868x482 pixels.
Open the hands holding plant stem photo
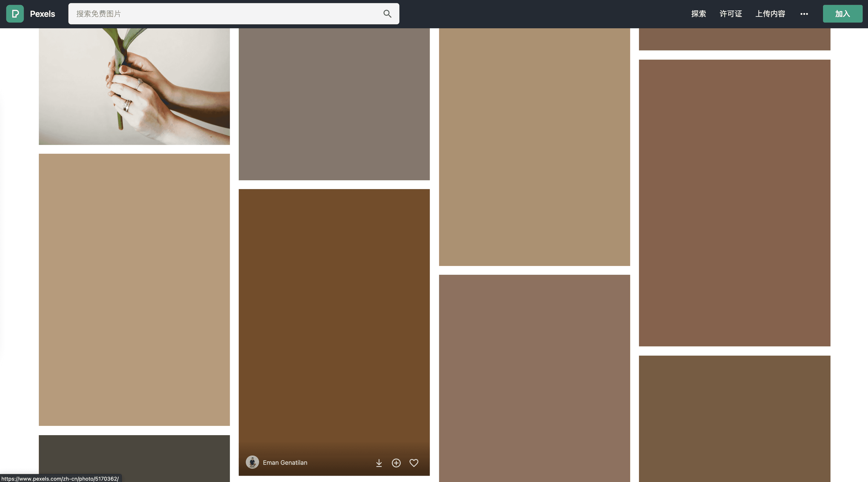point(134,86)
